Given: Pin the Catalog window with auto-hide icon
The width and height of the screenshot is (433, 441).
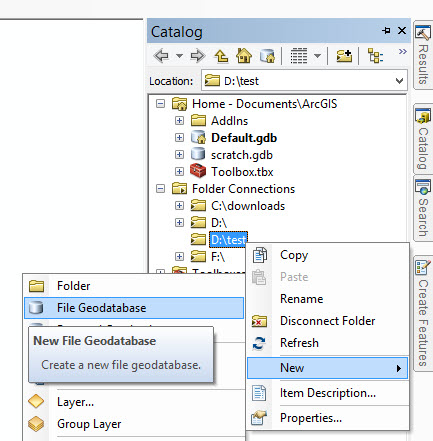Looking at the screenshot, I should point(386,31).
